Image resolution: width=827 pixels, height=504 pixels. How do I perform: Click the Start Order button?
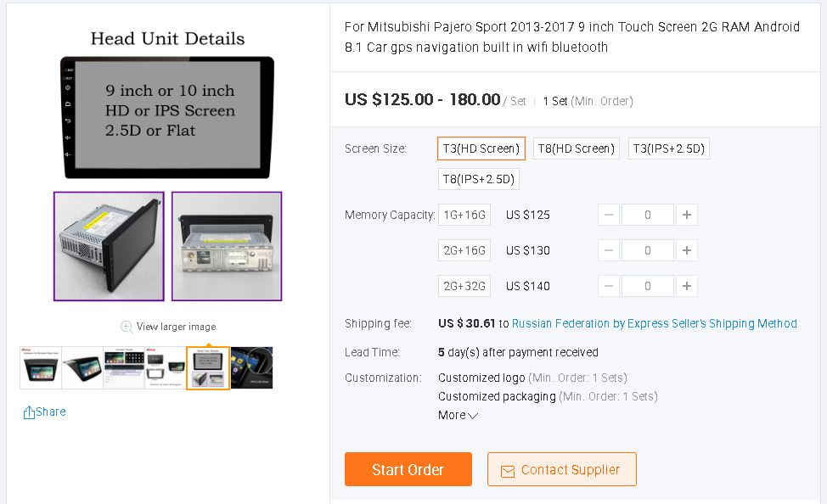point(408,469)
